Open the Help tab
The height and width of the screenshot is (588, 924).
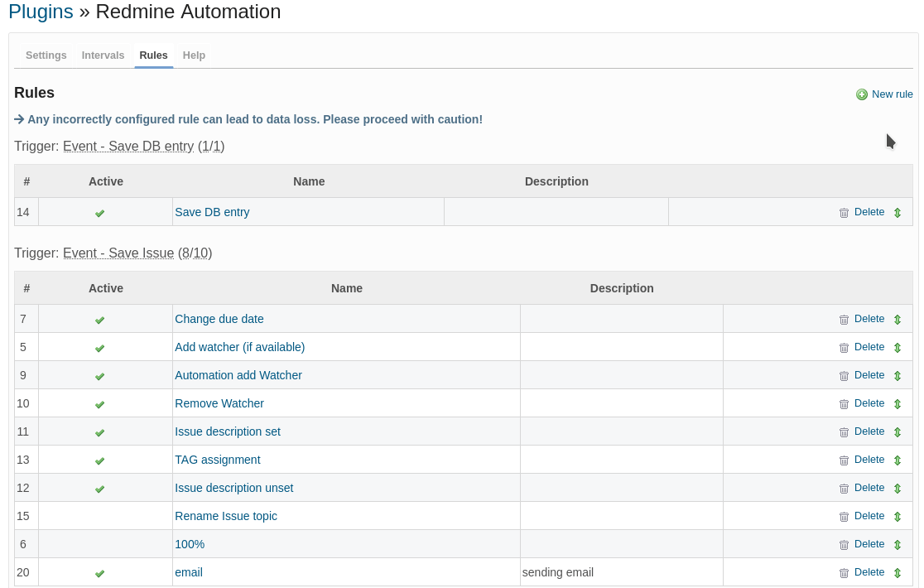(194, 55)
